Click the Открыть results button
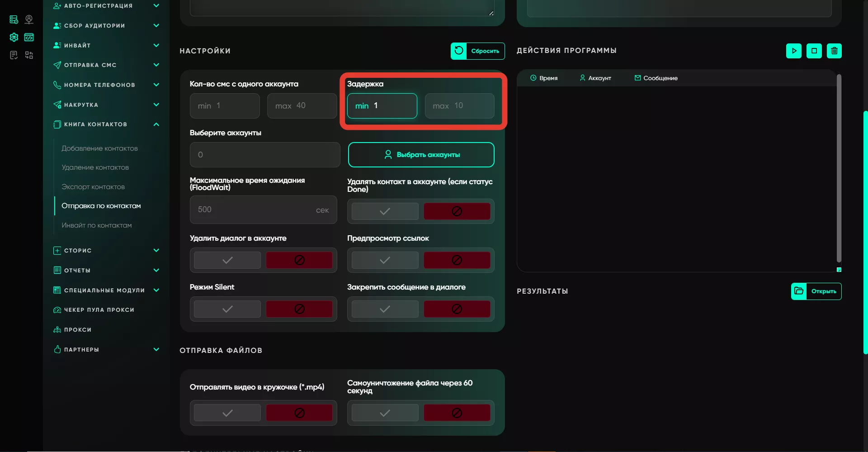The image size is (868, 452). click(x=816, y=291)
